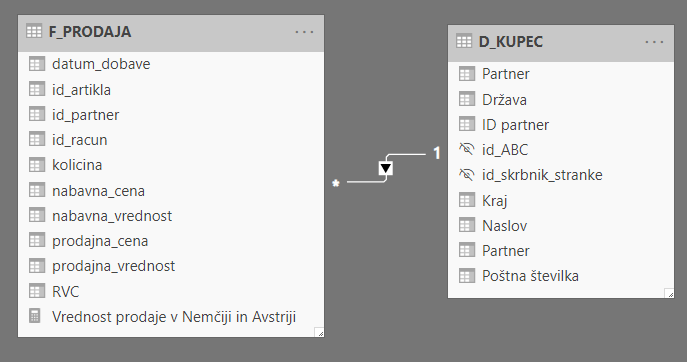Viewport: 687px width, 362px height.
Task: Click the datum_dobave column icon
Action: 37,64
